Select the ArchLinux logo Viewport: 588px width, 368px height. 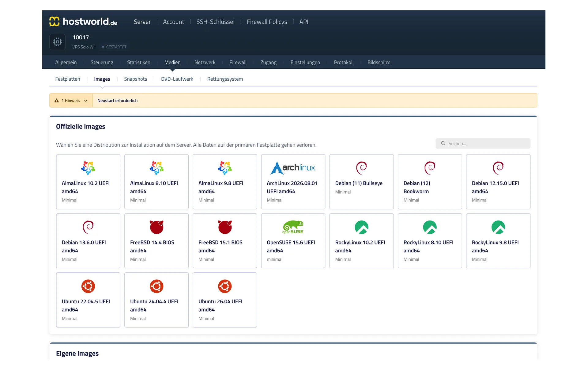click(293, 168)
